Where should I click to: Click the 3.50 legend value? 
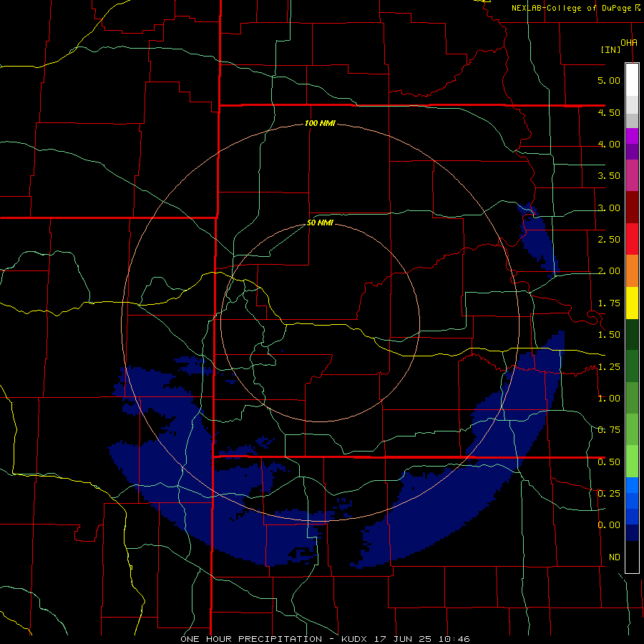[609, 176]
